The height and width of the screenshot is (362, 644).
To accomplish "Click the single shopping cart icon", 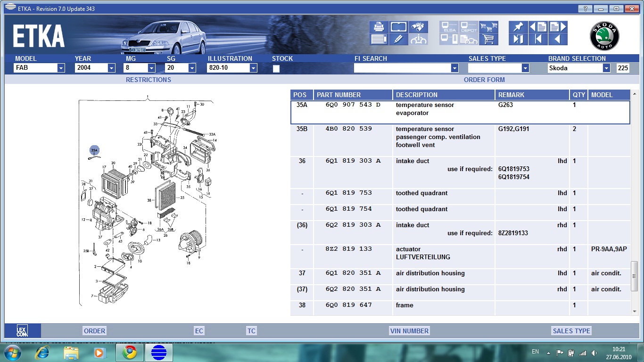I will [489, 40].
